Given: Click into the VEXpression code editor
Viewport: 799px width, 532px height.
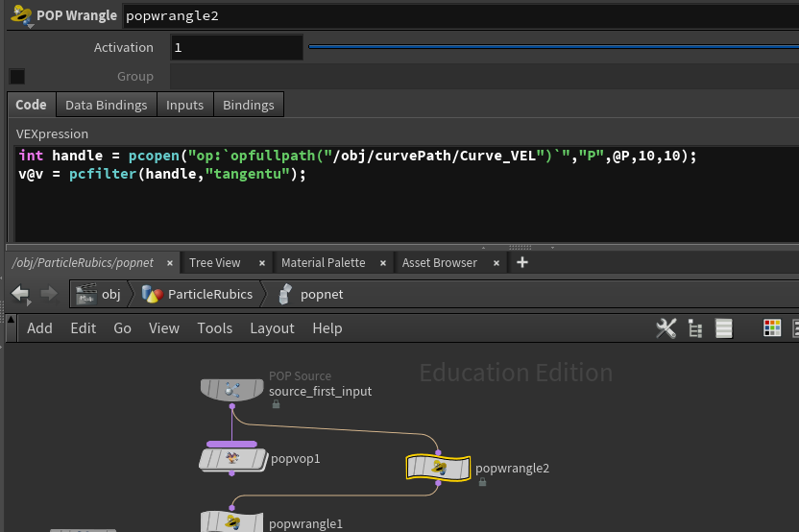Looking at the screenshot, I should [403, 202].
